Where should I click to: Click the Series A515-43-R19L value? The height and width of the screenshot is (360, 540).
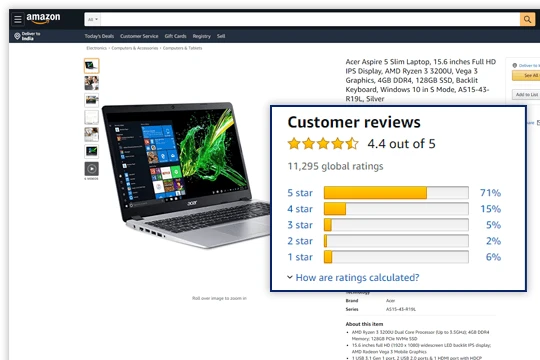(401, 309)
